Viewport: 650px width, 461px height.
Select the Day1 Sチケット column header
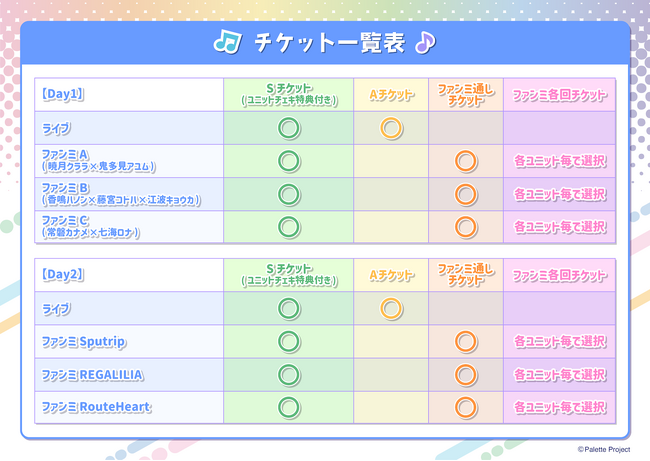pos(289,95)
